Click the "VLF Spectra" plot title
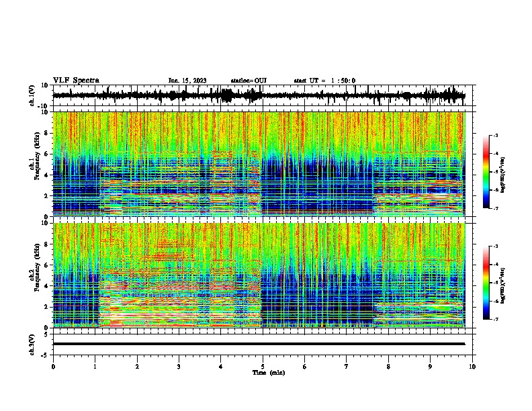This screenshot has width=532, height=411. [x=76, y=81]
